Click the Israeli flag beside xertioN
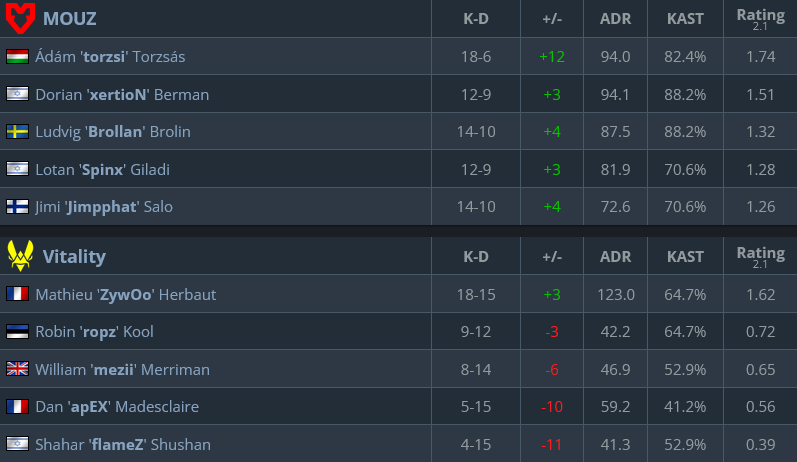This screenshot has height=462, width=797. pos(17,94)
